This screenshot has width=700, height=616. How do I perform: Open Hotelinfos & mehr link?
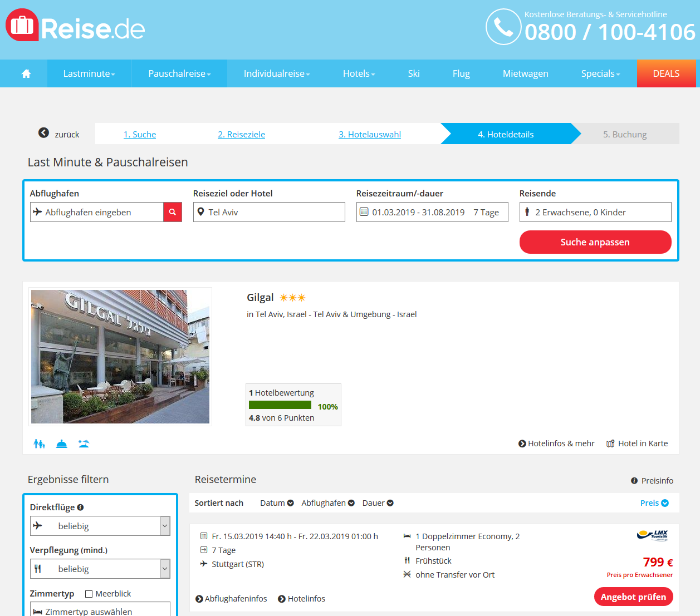556,443
